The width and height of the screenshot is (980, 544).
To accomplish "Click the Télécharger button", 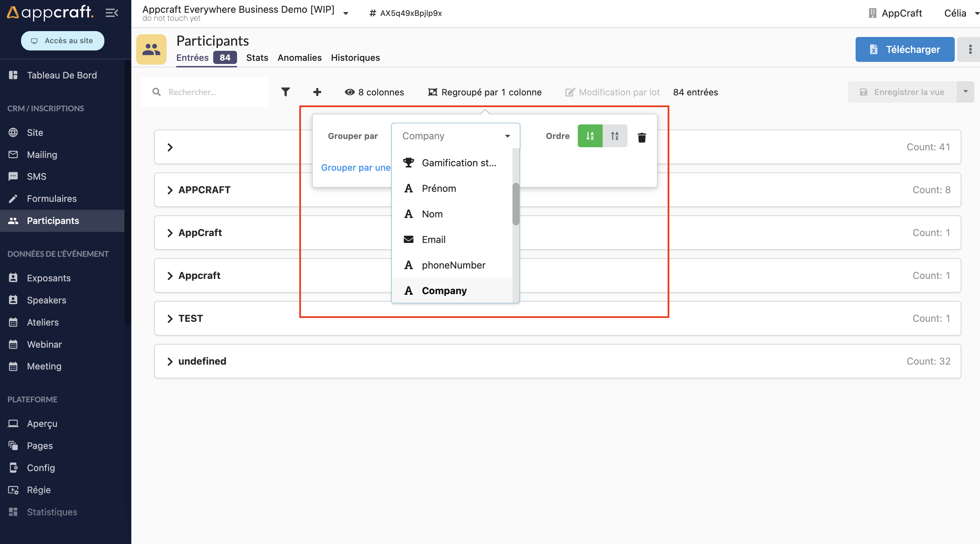I will pos(904,49).
